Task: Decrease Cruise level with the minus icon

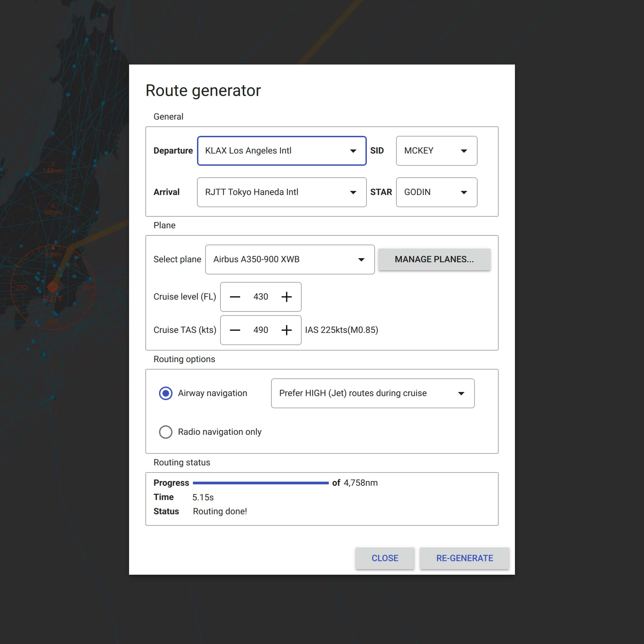Action: point(235,297)
